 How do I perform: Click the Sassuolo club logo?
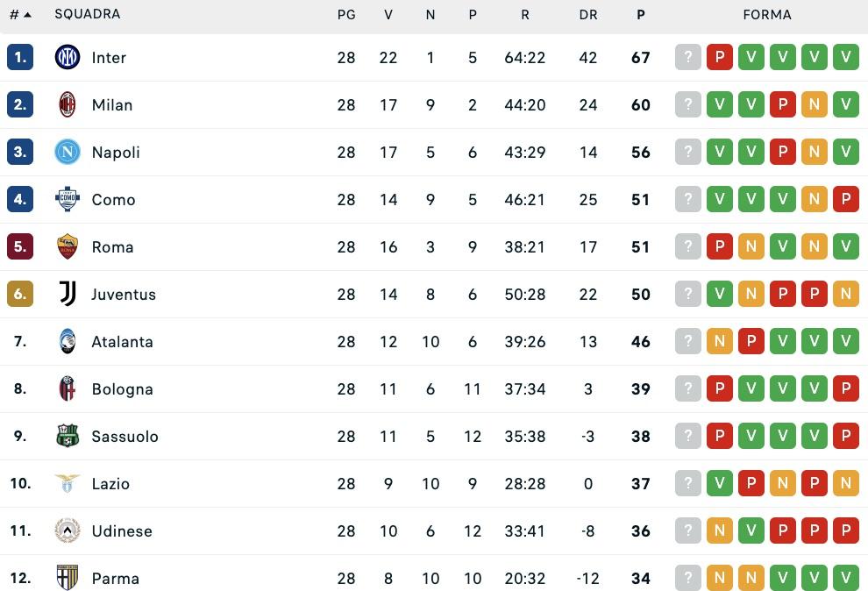(67, 437)
